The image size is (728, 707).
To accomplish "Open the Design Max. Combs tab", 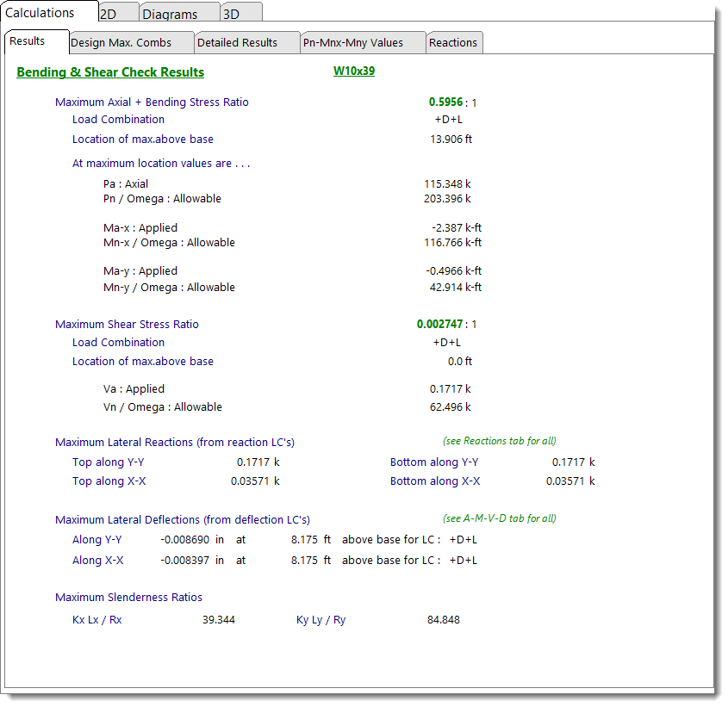I will (121, 42).
